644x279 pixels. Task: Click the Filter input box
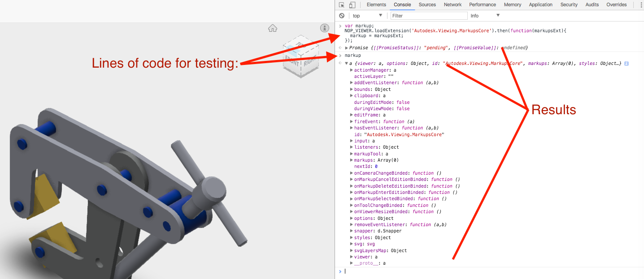429,15
